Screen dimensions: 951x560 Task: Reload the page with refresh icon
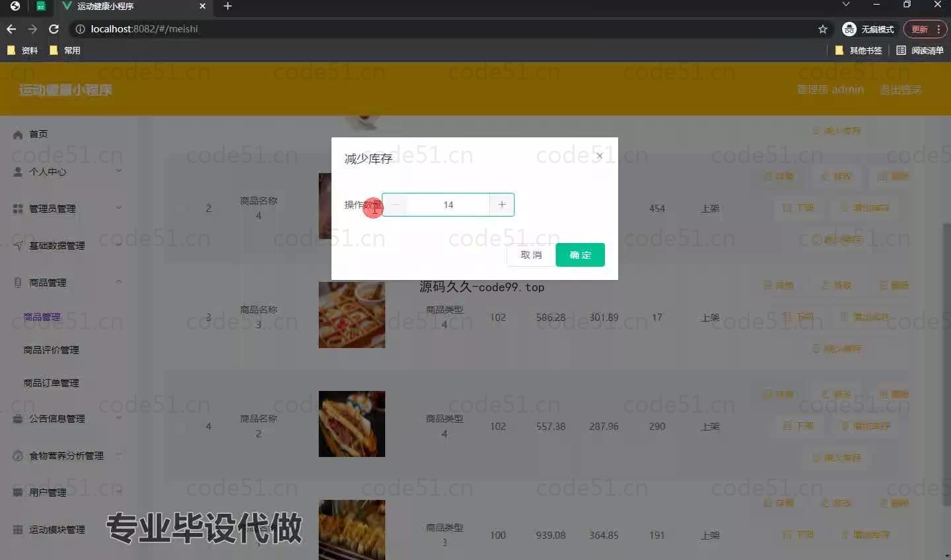[x=54, y=29]
